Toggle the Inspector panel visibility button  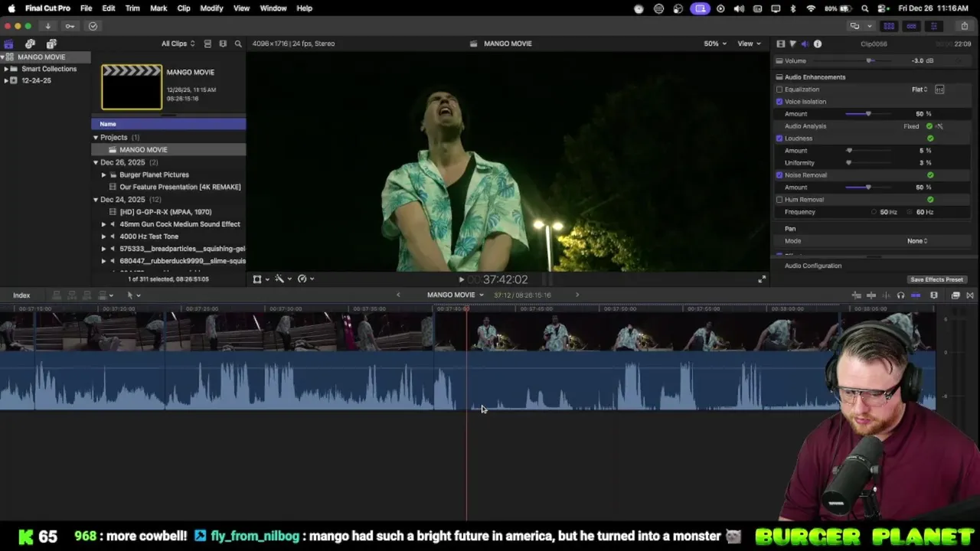click(x=933, y=26)
